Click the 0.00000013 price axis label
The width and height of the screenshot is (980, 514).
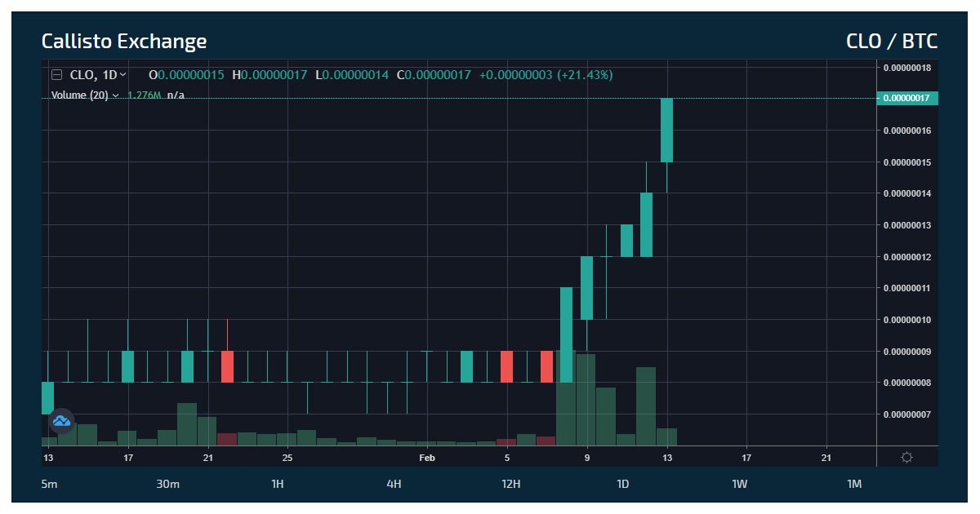906,225
